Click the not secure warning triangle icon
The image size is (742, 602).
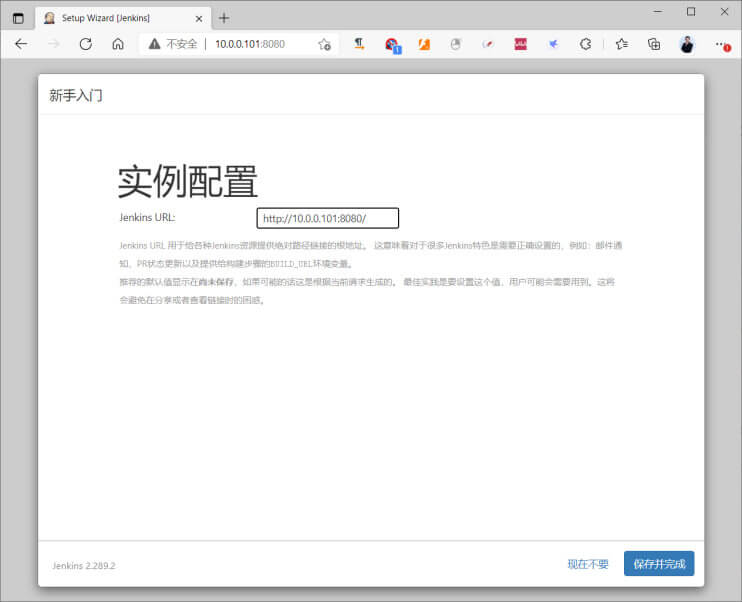pyautogui.click(x=154, y=44)
